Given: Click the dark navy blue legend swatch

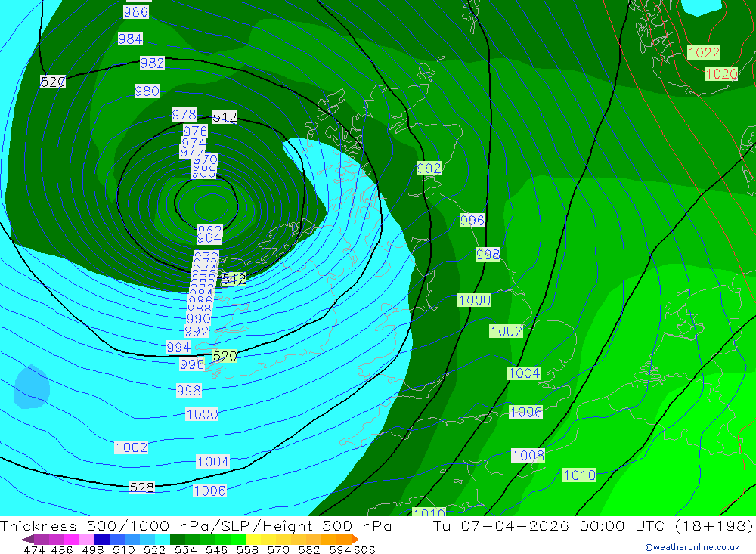Looking at the screenshot, I should (102, 539).
